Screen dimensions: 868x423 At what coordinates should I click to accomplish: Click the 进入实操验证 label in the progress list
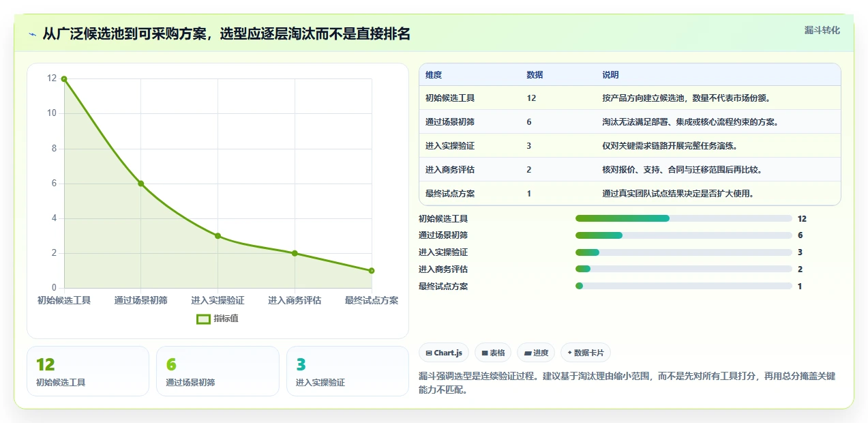coord(443,252)
